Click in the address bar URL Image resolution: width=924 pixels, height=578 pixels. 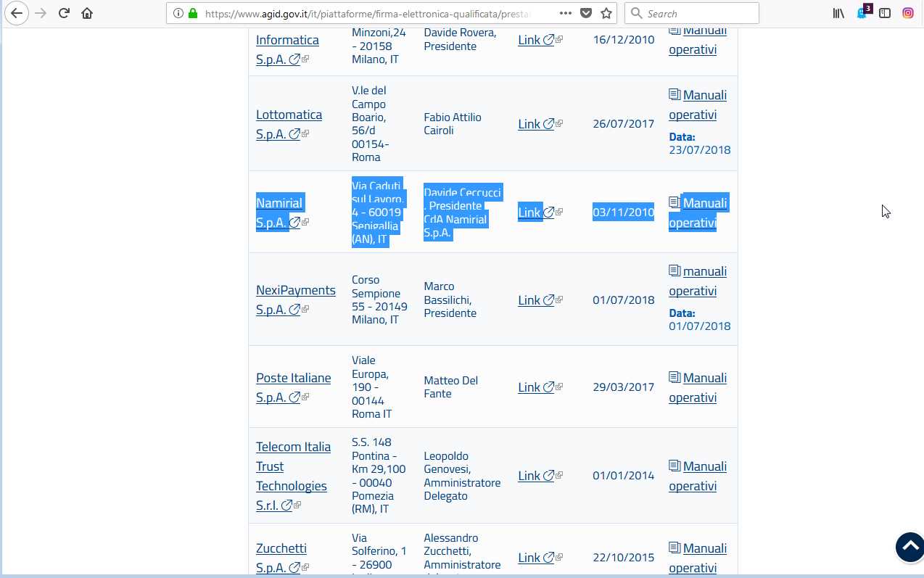pos(366,13)
